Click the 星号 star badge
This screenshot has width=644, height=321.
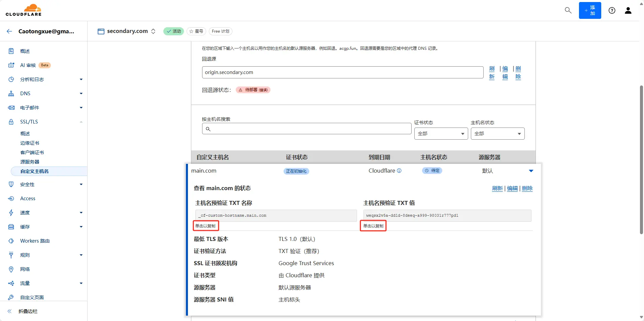[196, 31]
